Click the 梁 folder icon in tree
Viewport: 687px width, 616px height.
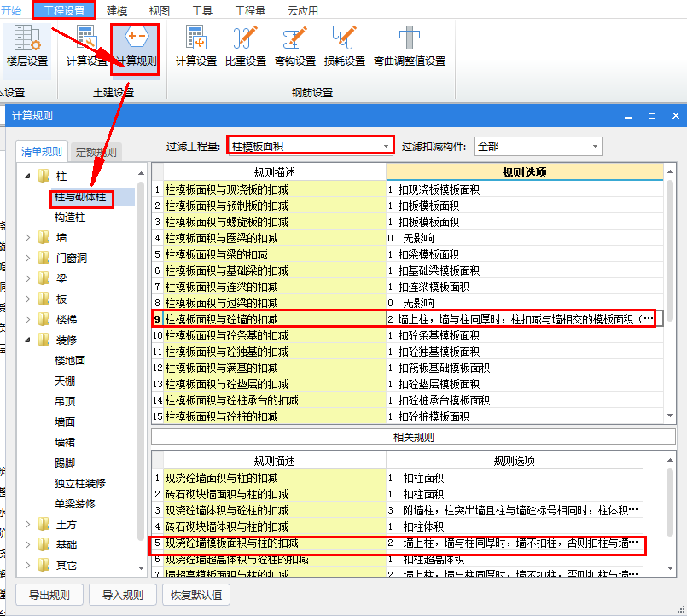(x=44, y=278)
